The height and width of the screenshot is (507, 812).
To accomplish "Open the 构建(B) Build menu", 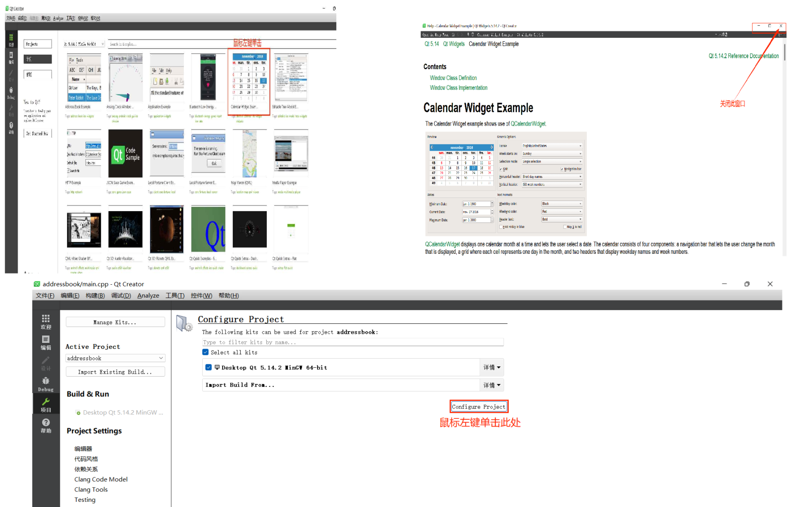I will pyautogui.click(x=95, y=295).
